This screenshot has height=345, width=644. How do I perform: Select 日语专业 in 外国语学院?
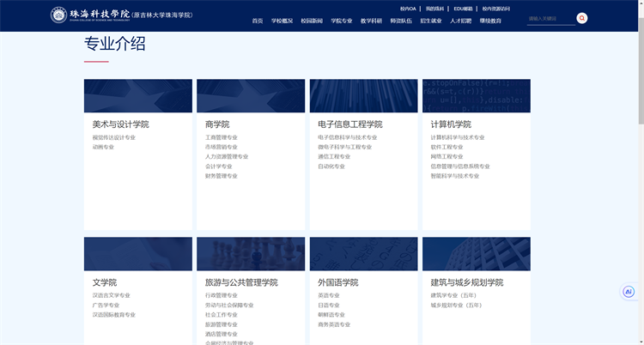tap(329, 305)
